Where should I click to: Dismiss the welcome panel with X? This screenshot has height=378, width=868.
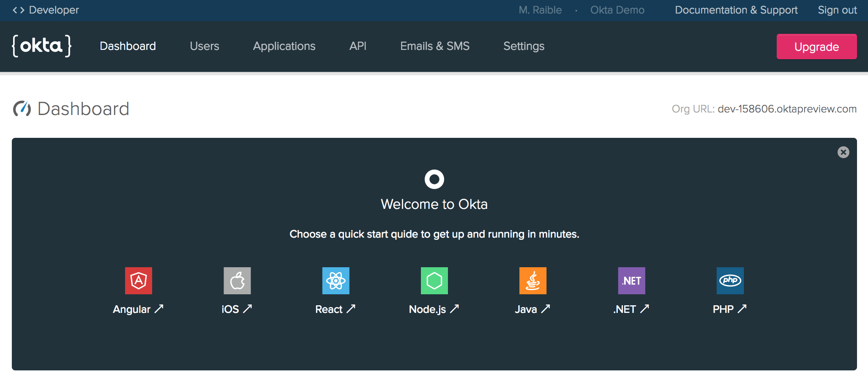pos(843,152)
